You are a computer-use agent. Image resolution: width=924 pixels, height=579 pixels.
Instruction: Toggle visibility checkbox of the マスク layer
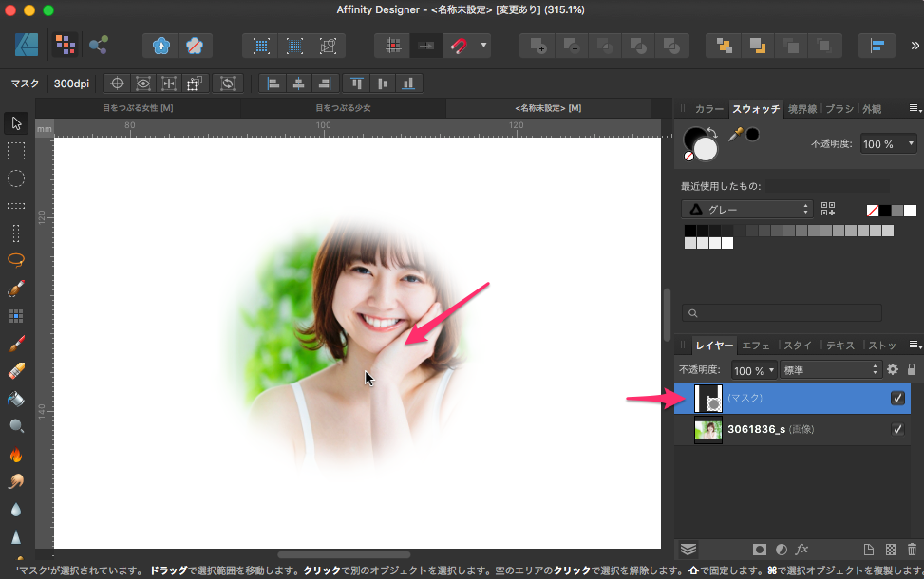pyautogui.click(x=897, y=399)
